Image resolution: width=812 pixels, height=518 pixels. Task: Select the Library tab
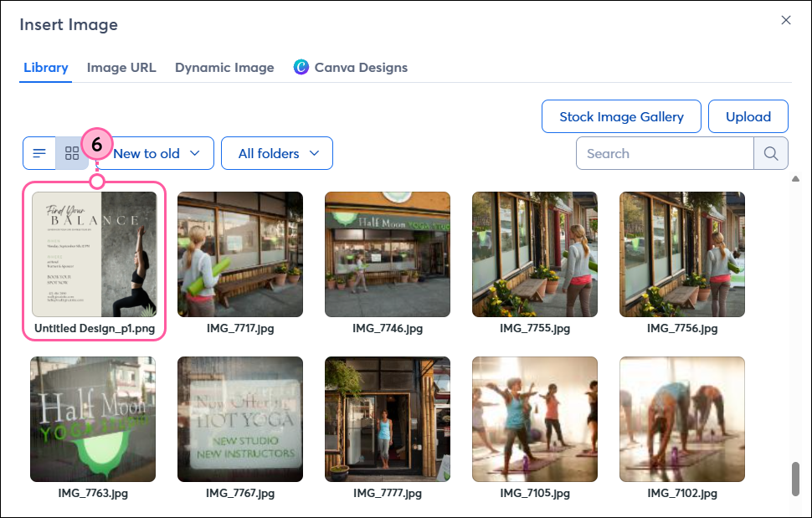[45, 67]
